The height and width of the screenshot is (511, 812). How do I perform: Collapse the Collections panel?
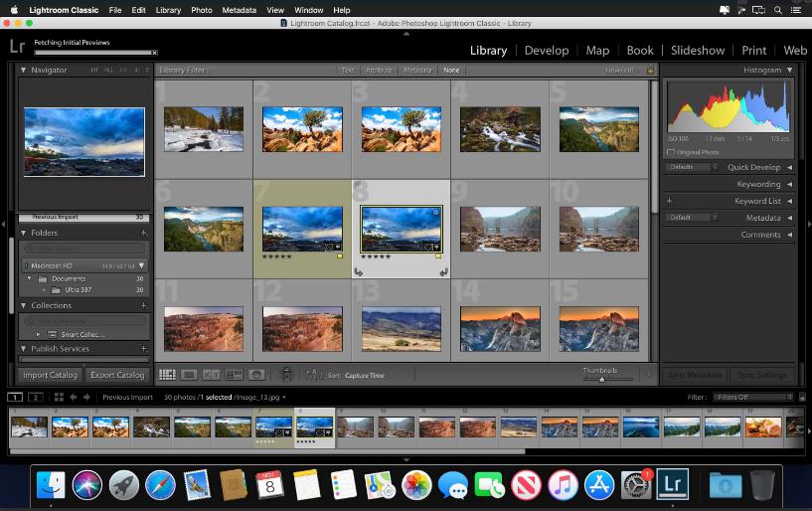coord(23,306)
